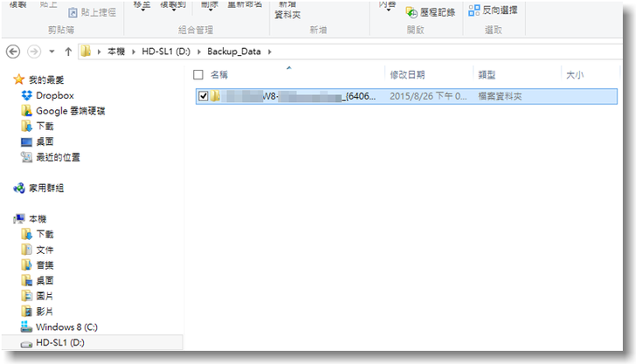
Task: Click 圖片 pictures folder icon
Action: click(26, 296)
